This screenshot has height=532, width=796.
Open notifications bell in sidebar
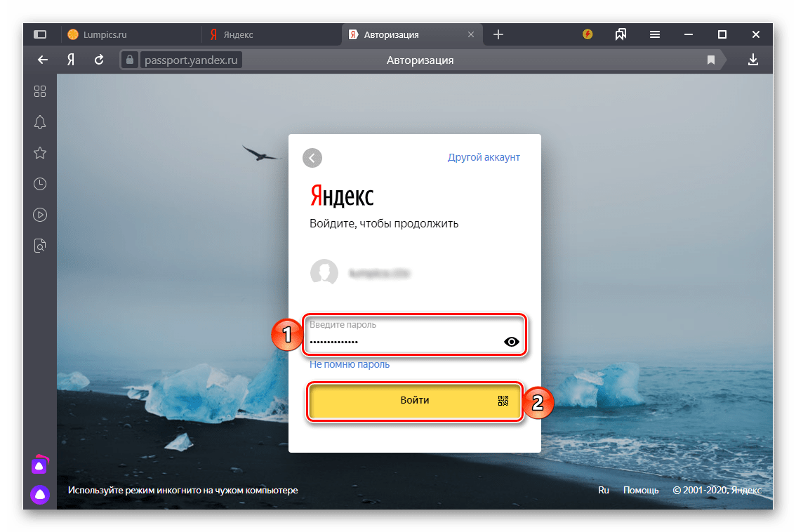coord(40,122)
